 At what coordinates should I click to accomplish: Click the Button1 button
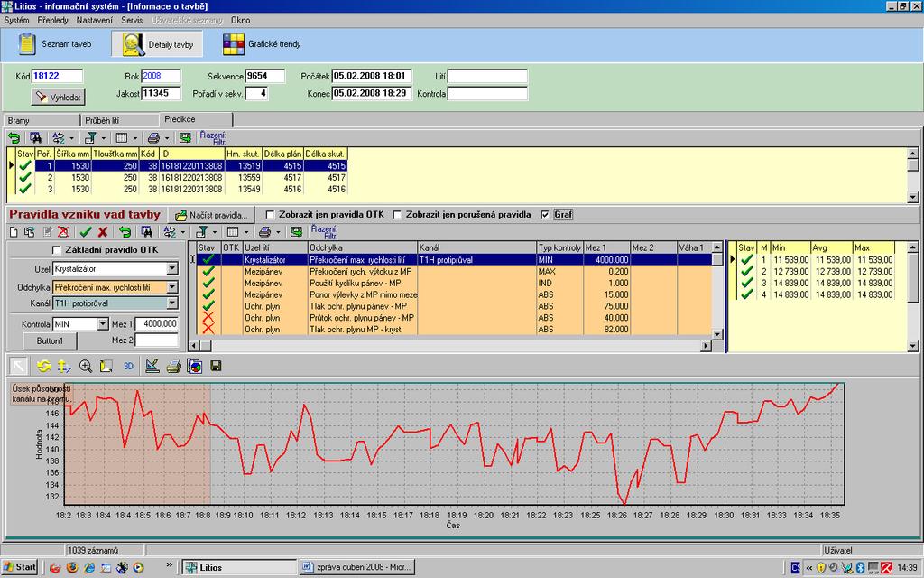click(50, 340)
